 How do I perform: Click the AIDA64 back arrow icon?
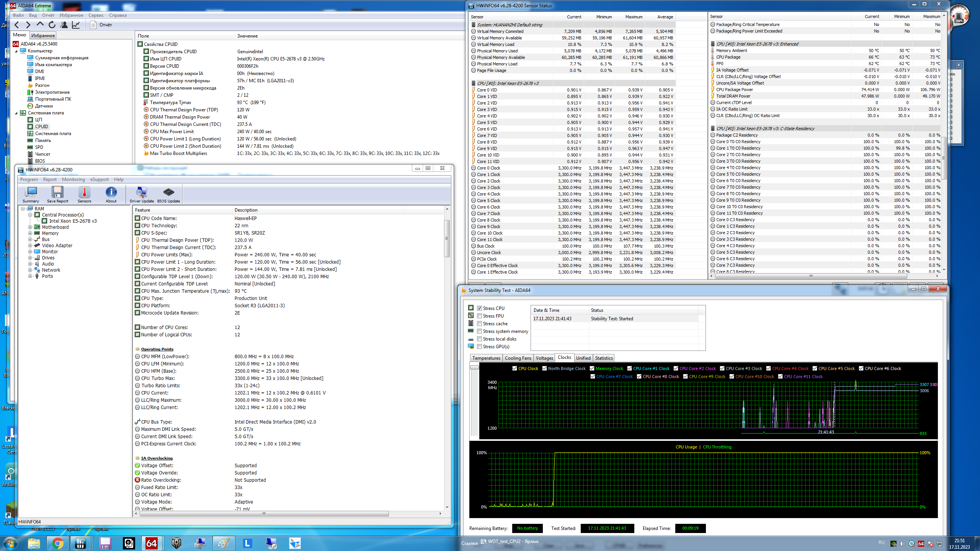pos(17,25)
